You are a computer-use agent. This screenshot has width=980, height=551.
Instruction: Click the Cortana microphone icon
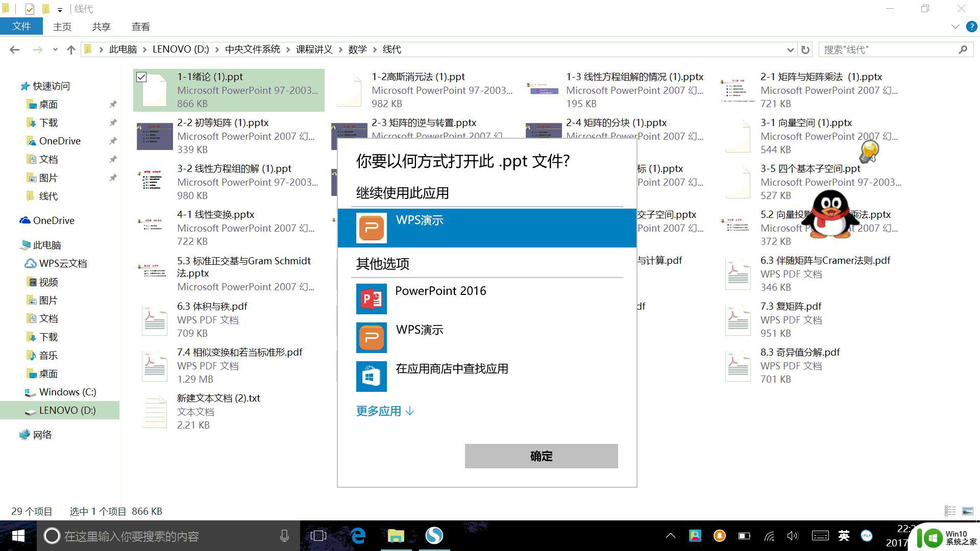pos(284,536)
